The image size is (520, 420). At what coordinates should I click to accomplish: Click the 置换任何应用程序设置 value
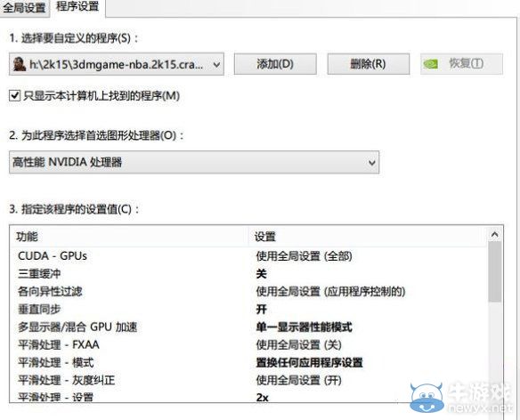click(309, 363)
